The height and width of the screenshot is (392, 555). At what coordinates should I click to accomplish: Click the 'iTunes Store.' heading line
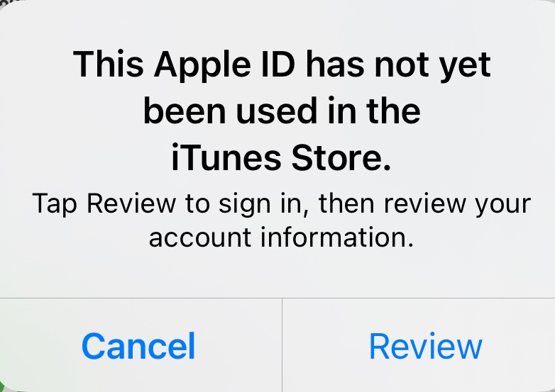tap(281, 157)
